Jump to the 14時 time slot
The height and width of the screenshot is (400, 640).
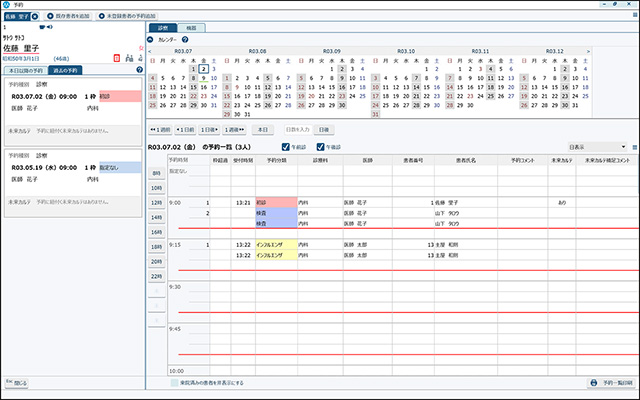coord(156,217)
